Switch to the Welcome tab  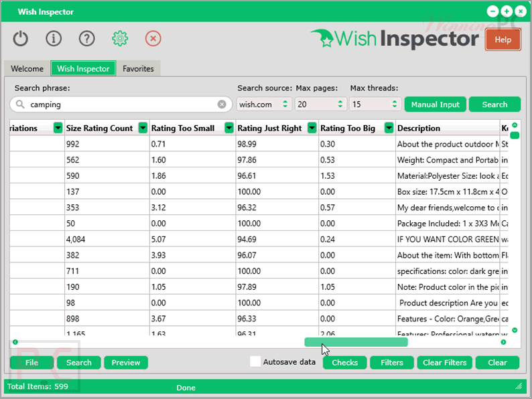point(27,68)
